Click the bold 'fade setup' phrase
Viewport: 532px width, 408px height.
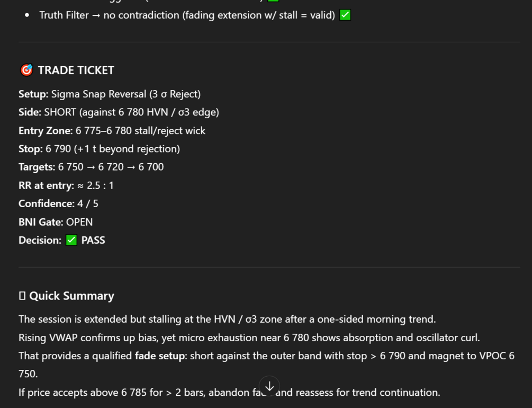pyautogui.click(x=160, y=356)
